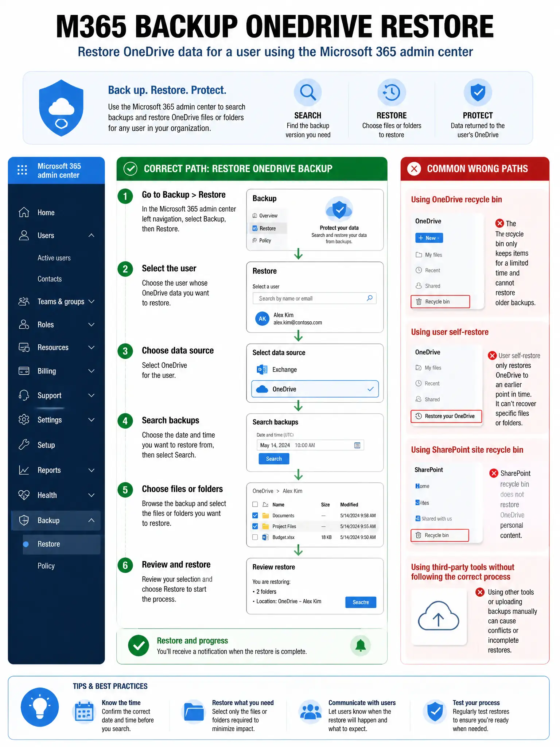The width and height of the screenshot is (560, 747).
Task: Open the calendar picker icon in date field
Action: (357, 445)
